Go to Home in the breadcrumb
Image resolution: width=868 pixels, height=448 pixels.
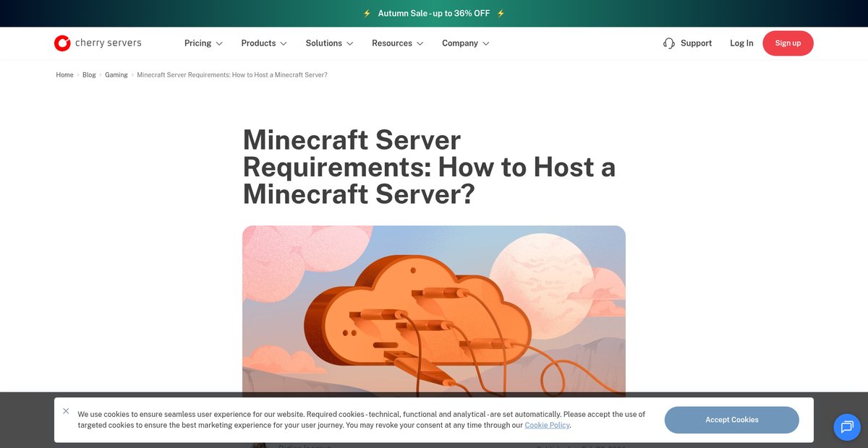[64, 75]
